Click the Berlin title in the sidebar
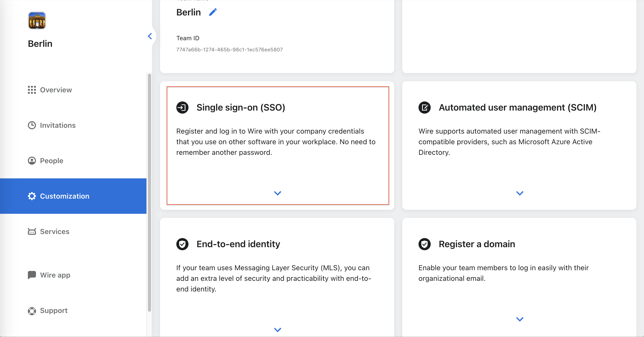 click(x=40, y=44)
